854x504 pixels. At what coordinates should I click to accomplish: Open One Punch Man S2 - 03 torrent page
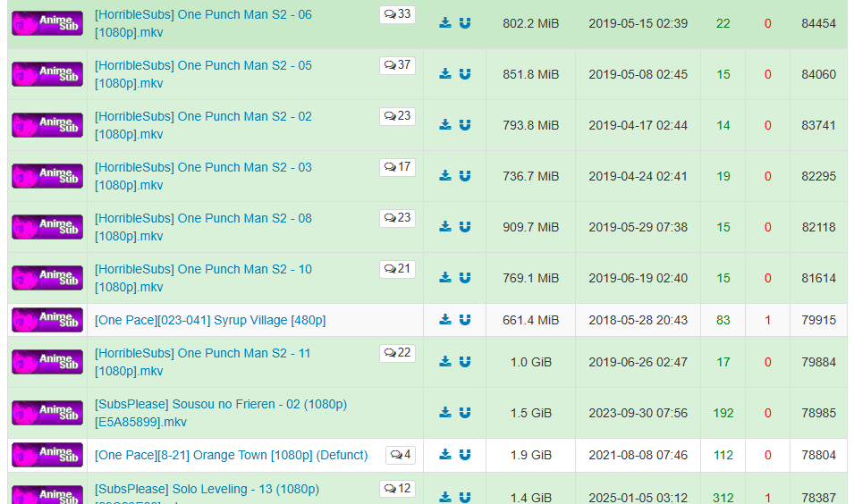point(203,176)
